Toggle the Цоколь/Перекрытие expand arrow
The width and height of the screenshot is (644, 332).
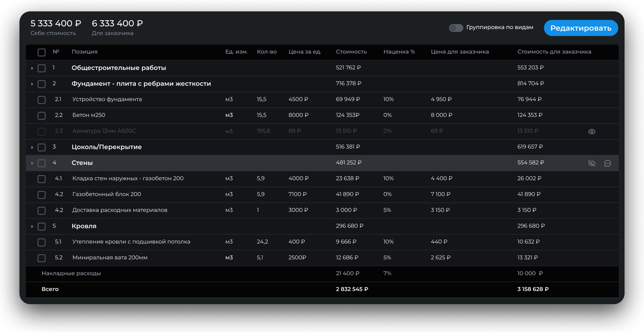coord(32,147)
